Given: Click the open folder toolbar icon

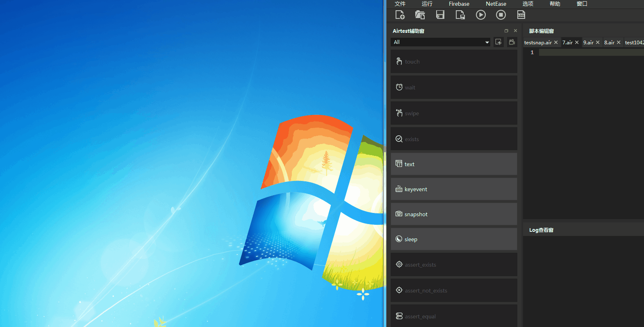Looking at the screenshot, I should (x=420, y=15).
